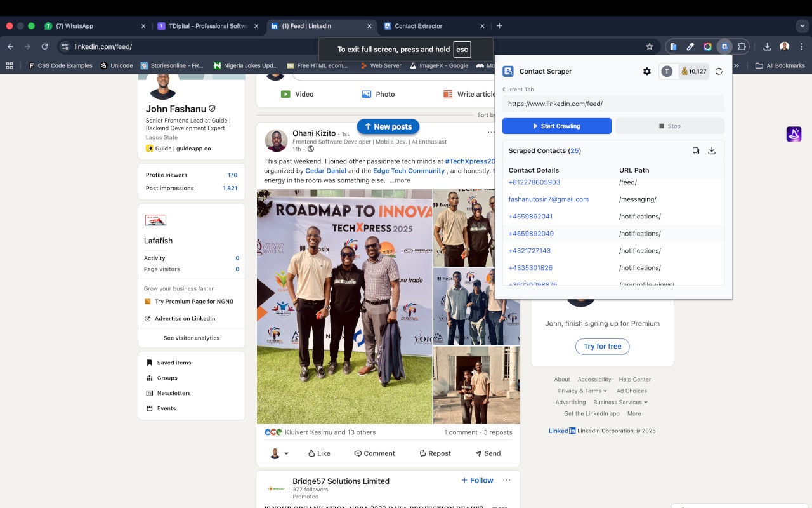Image resolution: width=812 pixels, height=508 pixels.
Task: Open the apps grid in the bookmarks bar
Action: pos(9,65)
